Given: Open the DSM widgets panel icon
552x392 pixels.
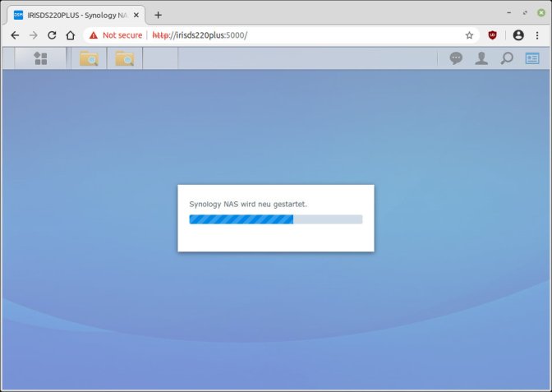Looking at the screenshot, I should 532,58.
